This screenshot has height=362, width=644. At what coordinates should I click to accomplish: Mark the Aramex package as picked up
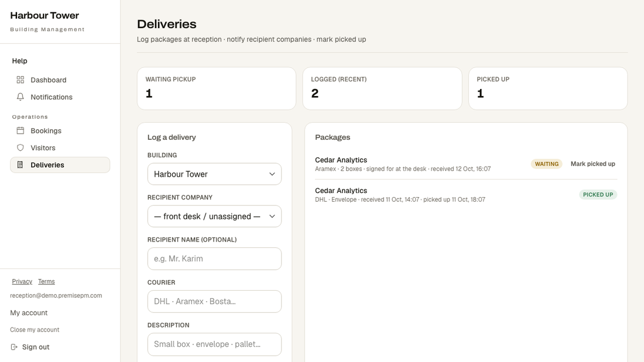pyautogui.click(x=592, y=164)
